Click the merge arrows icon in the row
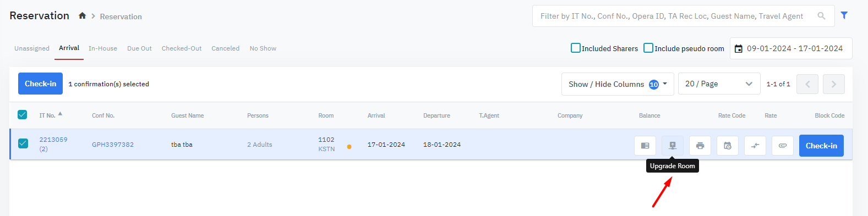 tap(755, 146)
